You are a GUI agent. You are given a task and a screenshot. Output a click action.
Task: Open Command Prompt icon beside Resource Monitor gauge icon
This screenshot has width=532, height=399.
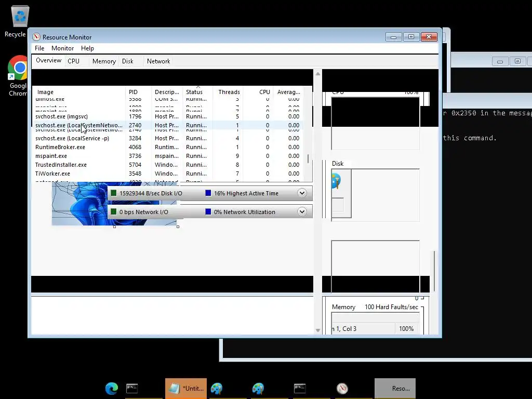point(300,388)
